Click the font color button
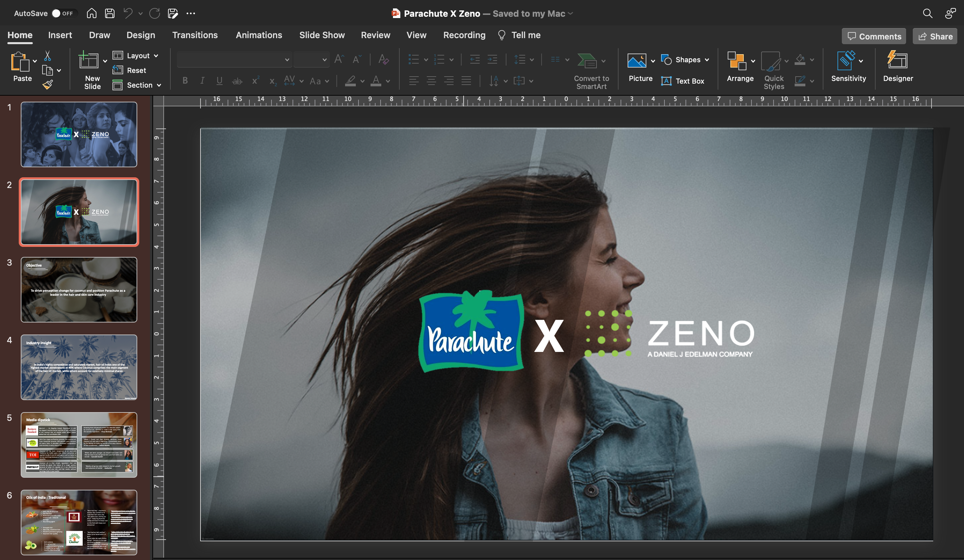This screenshot has height=560, width=964. coord(376,81)
